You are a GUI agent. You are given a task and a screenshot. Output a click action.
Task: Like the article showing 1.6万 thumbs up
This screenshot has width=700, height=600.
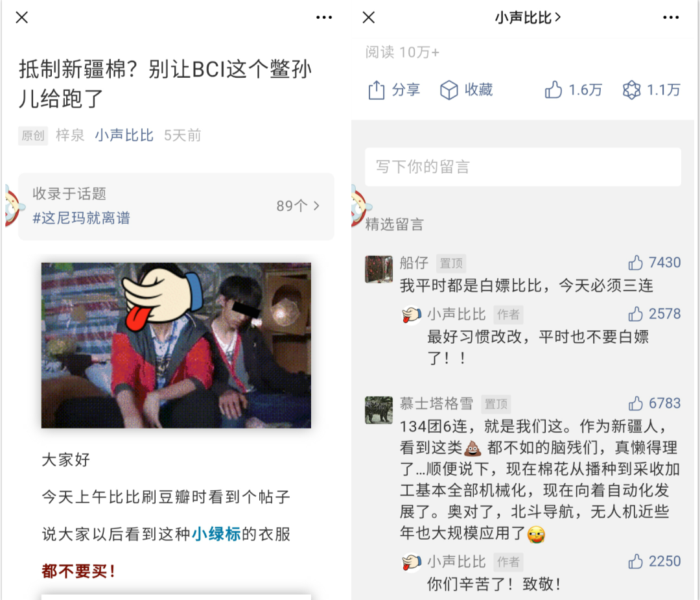(x=553, y=90)
